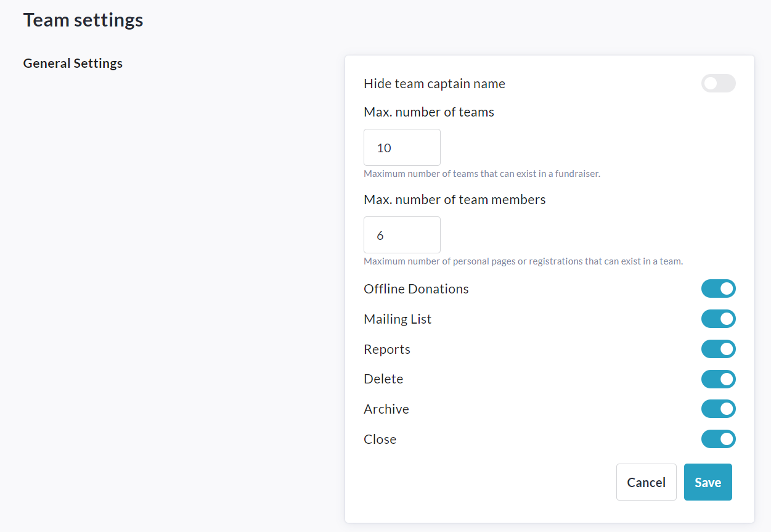Enable the Hide team captain name toggle
This screenshot has width=771, height=532.
tap(718, 83)
